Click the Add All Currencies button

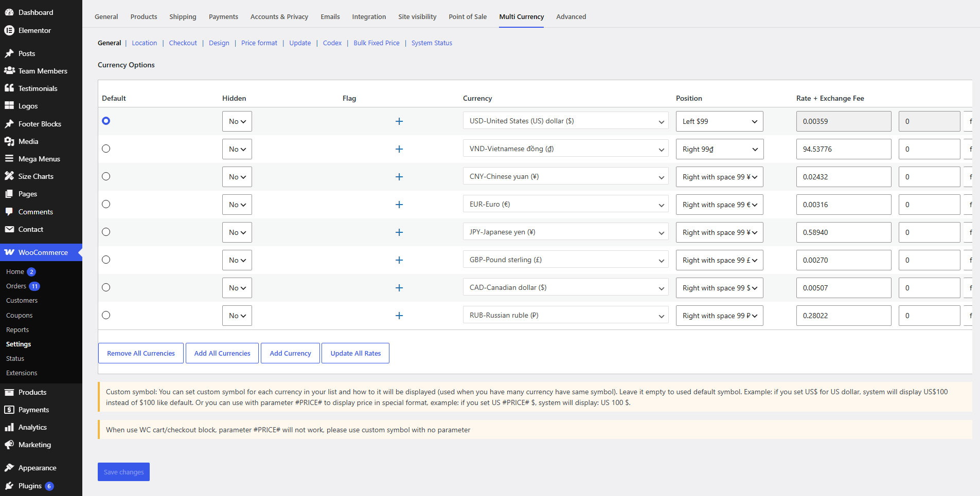222,353
